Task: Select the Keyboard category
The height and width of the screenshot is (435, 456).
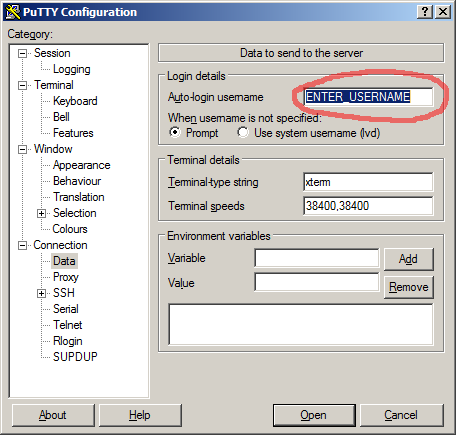Action: click(75, 101)
